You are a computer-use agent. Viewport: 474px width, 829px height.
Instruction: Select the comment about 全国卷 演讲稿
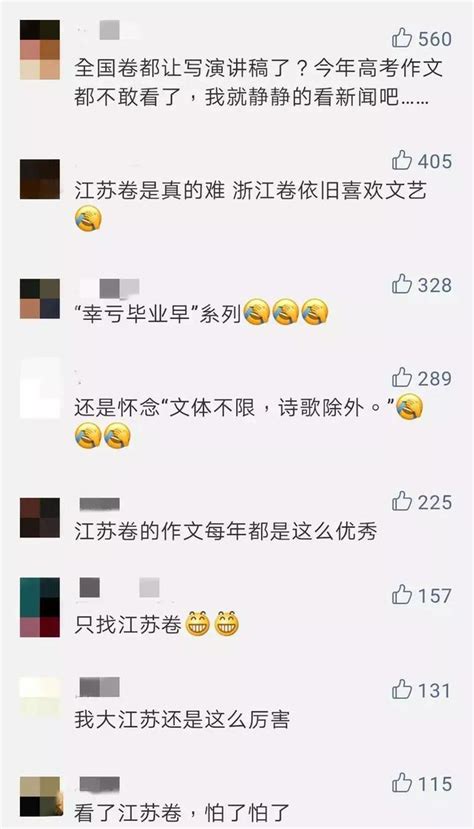point(258,83)
